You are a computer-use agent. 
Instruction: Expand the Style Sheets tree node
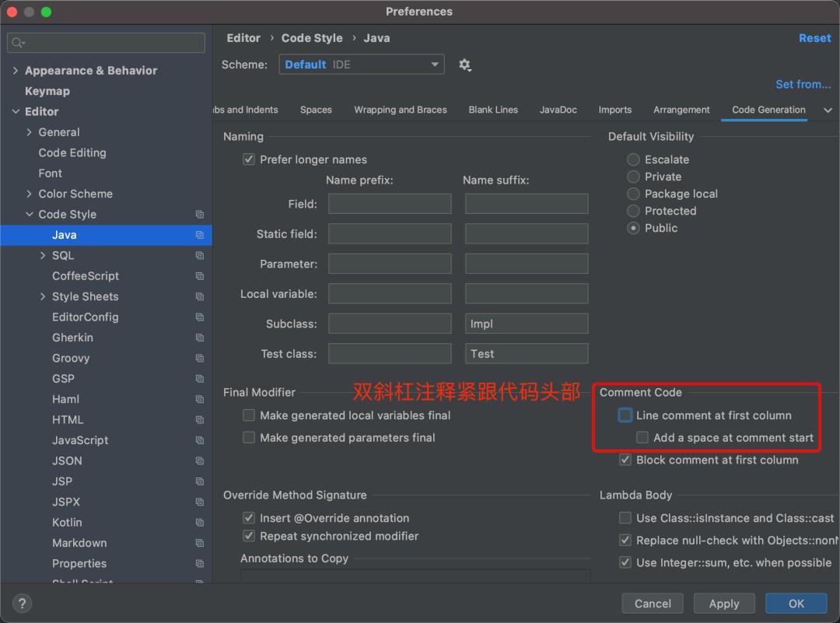43,296
